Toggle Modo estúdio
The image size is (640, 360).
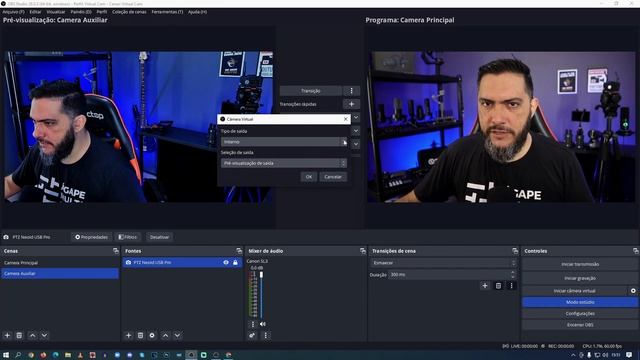(580, 302)
